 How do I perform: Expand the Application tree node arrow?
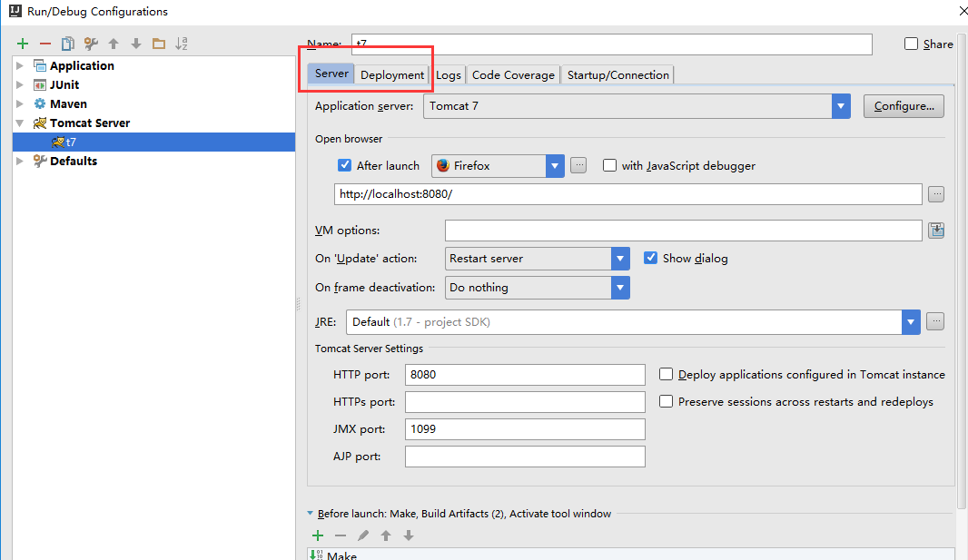20,65
